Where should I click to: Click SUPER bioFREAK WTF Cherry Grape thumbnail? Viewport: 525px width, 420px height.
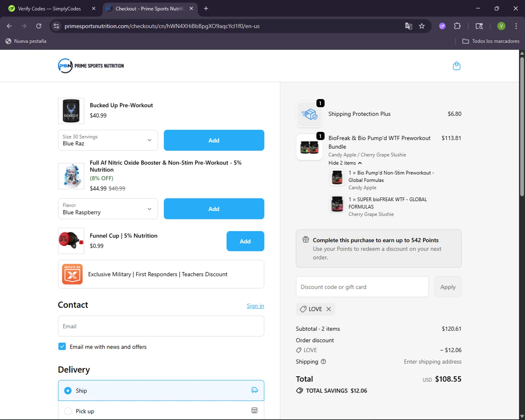coord(337,204)
